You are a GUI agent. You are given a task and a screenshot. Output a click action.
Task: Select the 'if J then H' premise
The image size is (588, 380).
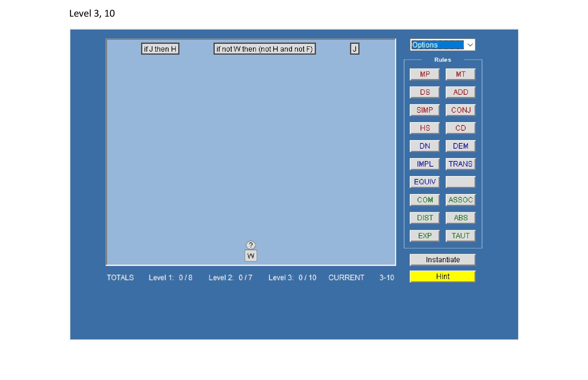click(160, 49)
